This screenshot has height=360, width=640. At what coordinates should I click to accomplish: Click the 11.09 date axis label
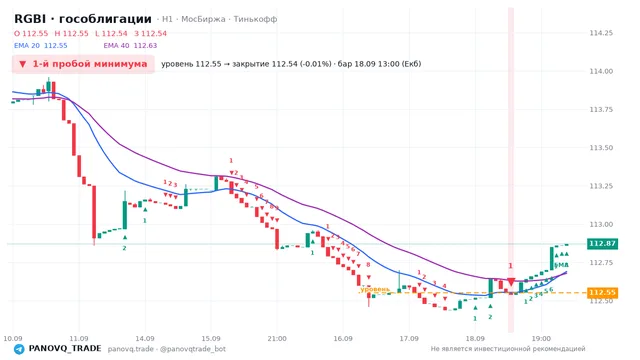[79, 338]
